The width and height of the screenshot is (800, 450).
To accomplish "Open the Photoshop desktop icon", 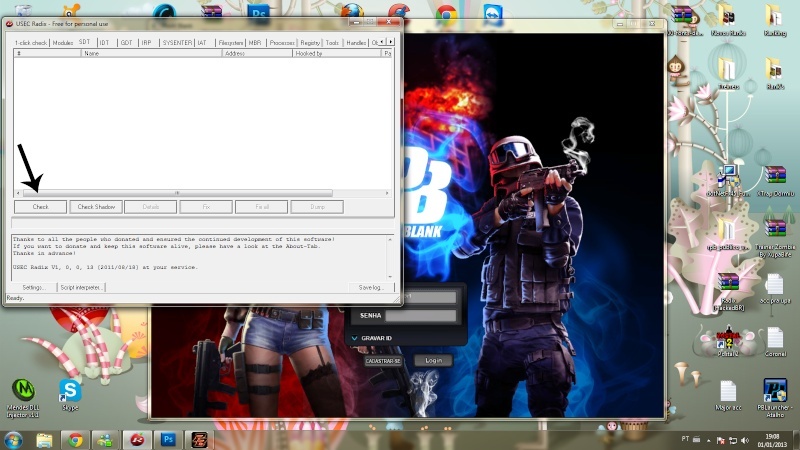I will click(x=259, y=11).
